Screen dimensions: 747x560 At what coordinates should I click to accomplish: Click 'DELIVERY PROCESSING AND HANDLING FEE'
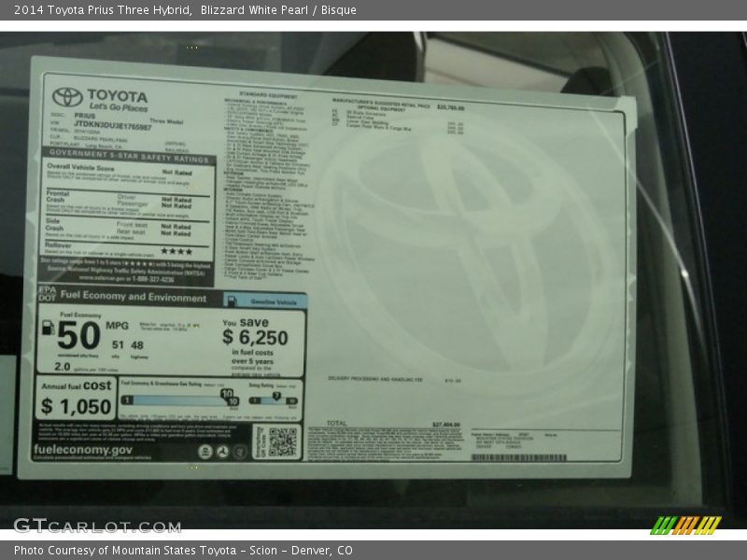click(x=375, y=379)
